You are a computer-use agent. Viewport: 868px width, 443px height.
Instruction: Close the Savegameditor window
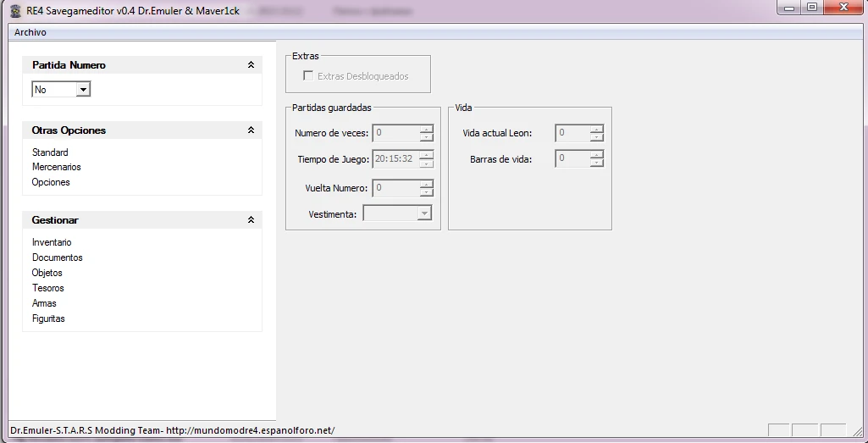coord(845,8)
